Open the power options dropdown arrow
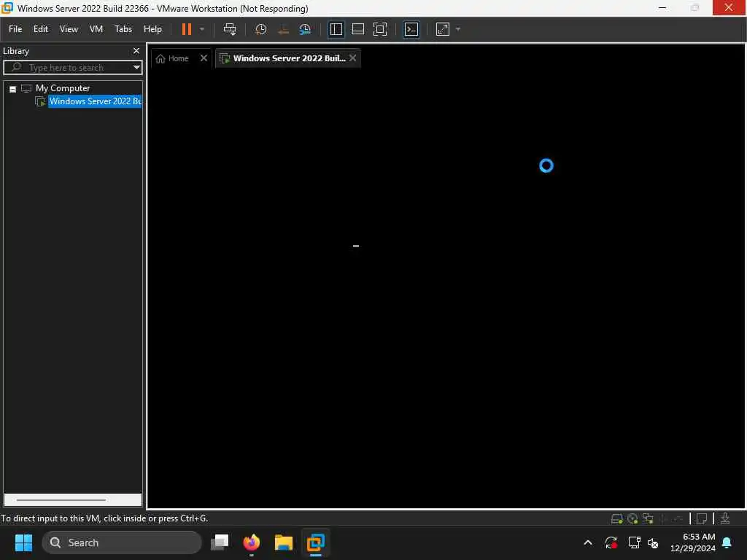 pos(202,29)
